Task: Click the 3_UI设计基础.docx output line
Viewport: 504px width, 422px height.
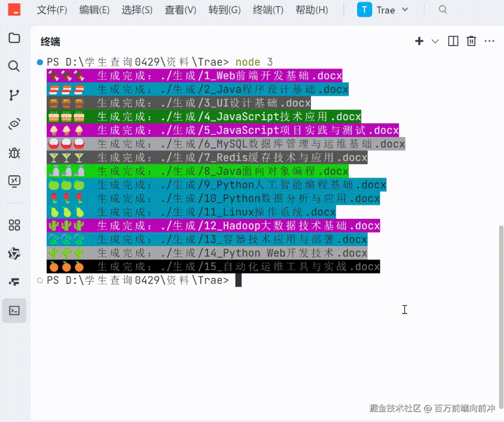Action: click(179, 103)
